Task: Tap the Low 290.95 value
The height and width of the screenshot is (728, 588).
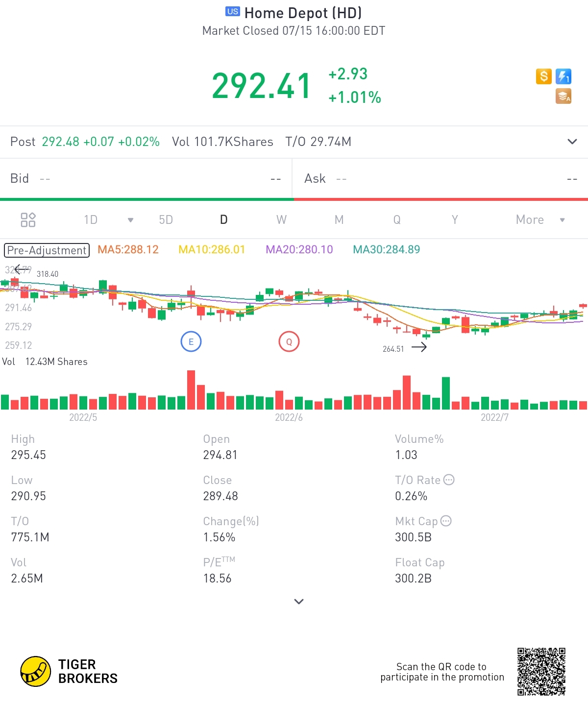Action: coord(28,496)
